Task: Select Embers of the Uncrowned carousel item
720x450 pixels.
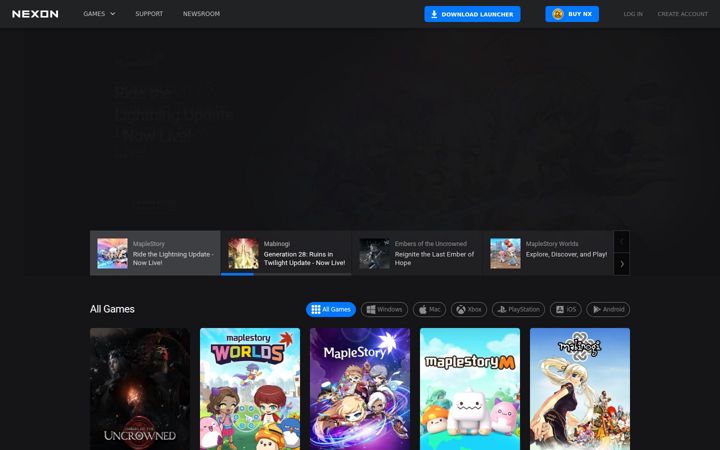Action: click(417, 253)
